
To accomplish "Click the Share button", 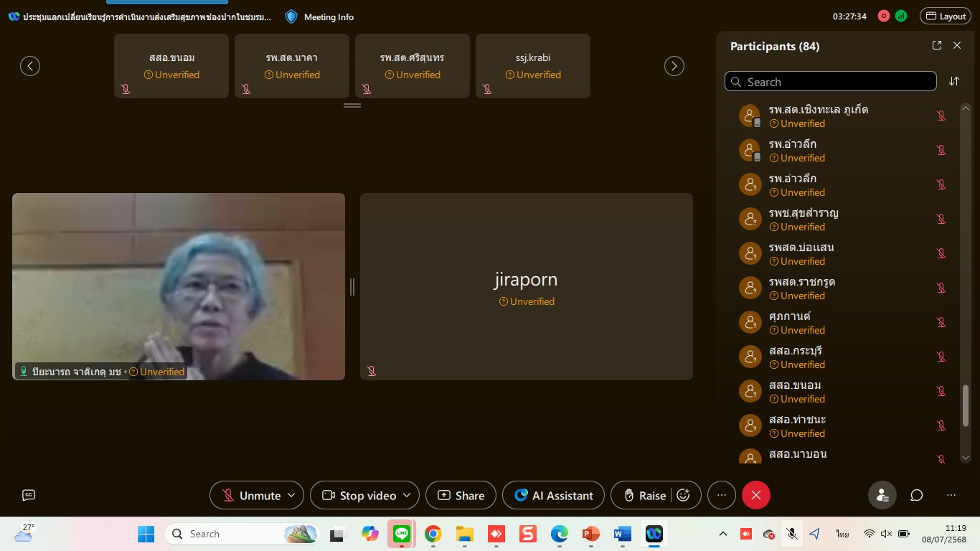I will pos(461,495).
